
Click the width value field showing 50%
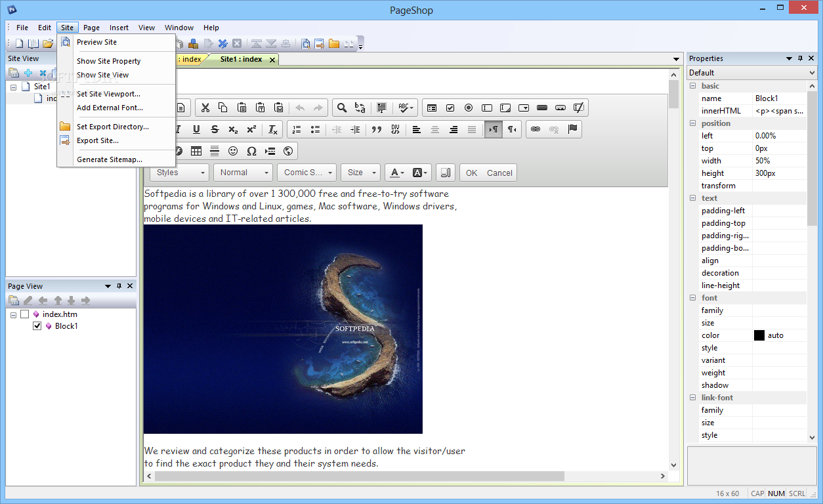(779, 161)
